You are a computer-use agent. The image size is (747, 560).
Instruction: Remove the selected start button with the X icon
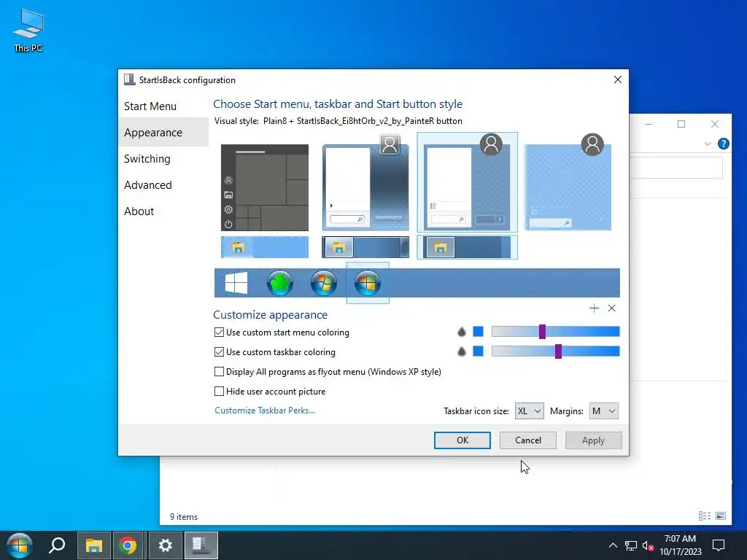[612, 308]
